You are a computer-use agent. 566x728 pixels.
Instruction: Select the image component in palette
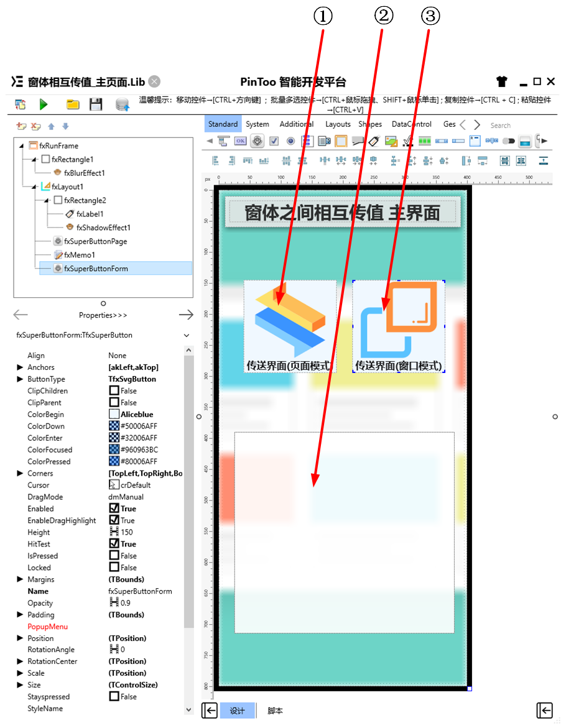click(391, 141)
